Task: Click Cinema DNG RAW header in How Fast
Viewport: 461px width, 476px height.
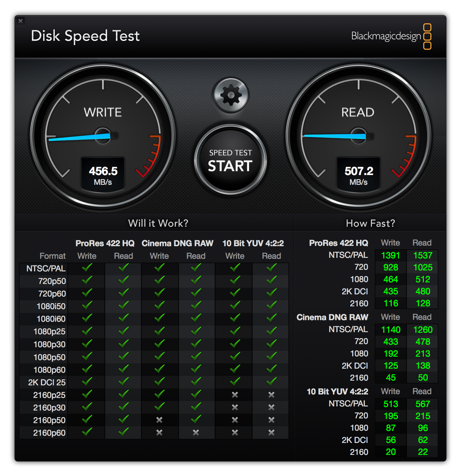Action: (332, 317)
